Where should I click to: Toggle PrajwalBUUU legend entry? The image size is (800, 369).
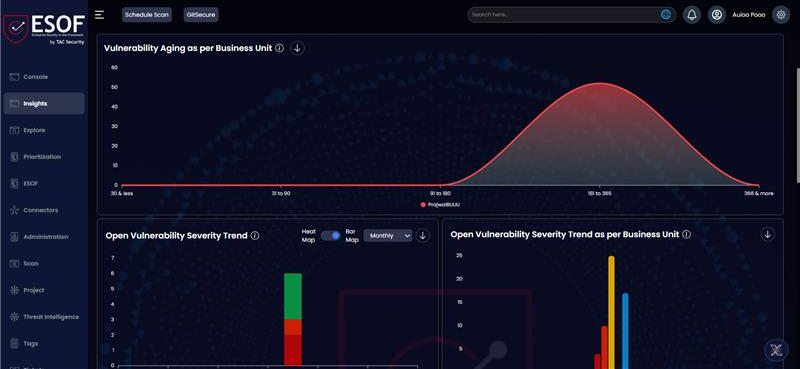coord(440,205)
